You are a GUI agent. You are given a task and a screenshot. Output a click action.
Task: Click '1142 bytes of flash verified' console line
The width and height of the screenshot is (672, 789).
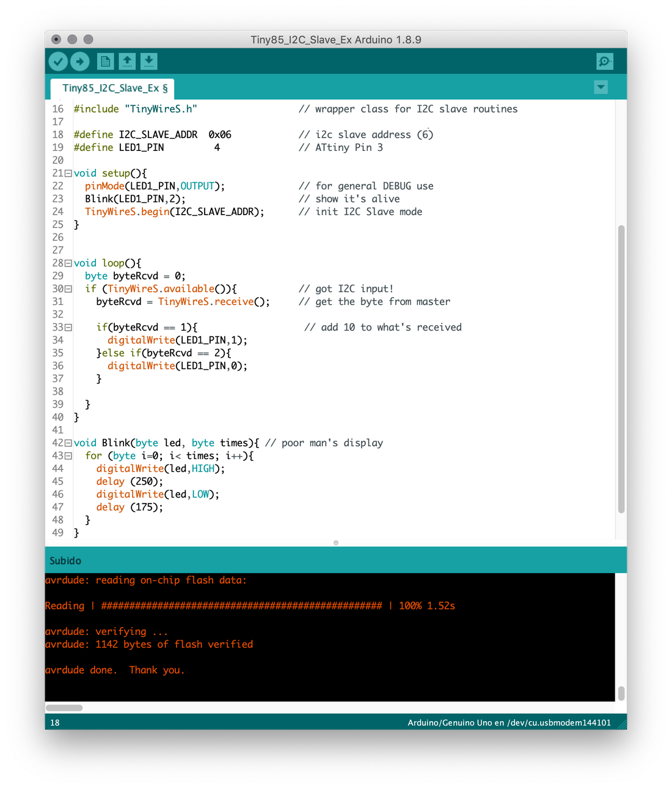(149, 644)
